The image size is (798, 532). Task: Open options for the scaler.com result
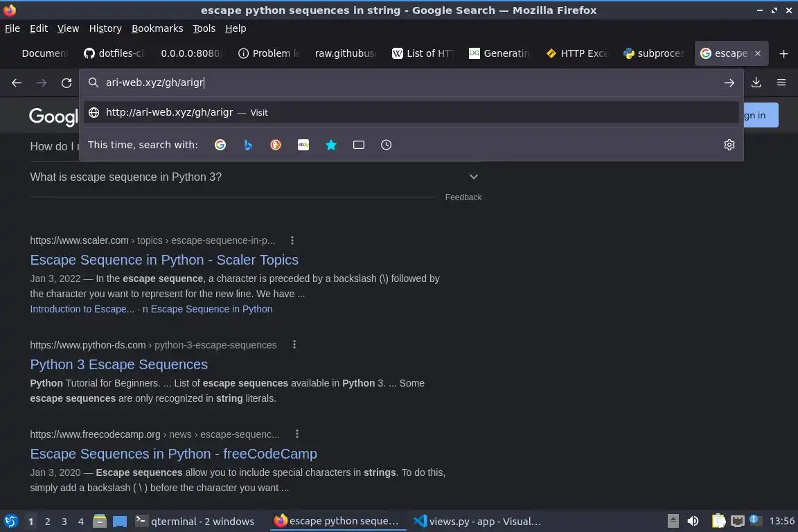point(292,240)
